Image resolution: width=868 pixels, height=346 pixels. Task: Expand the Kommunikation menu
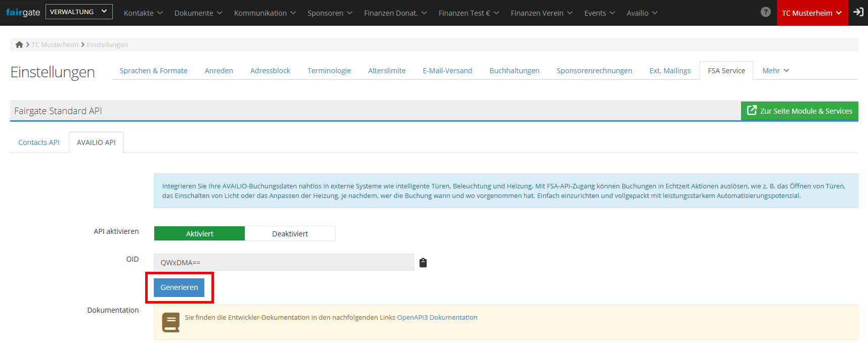click(x=265, y=13)
